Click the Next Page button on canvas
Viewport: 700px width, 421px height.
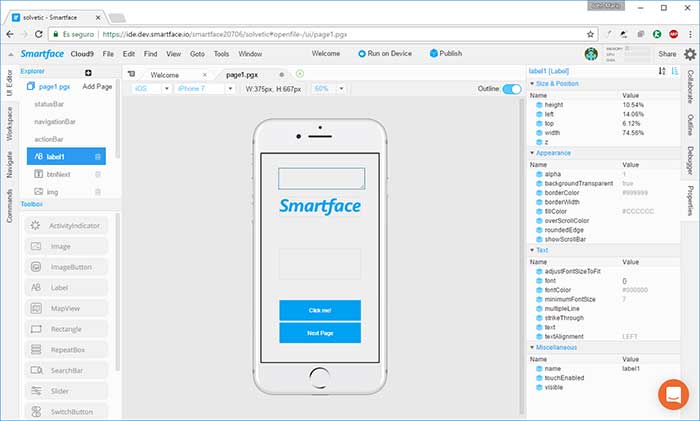click(x=320, y=333)
